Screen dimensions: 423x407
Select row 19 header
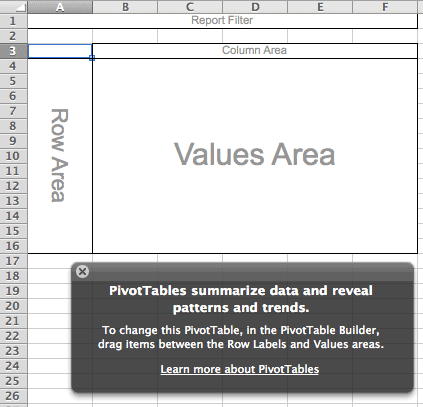14,291
